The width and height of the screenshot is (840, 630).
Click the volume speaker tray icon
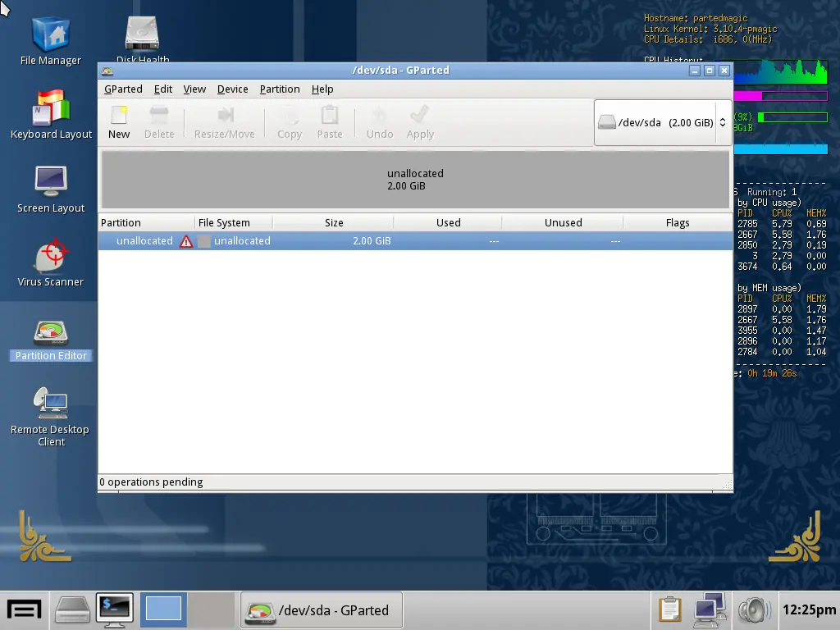coord(754,610)
